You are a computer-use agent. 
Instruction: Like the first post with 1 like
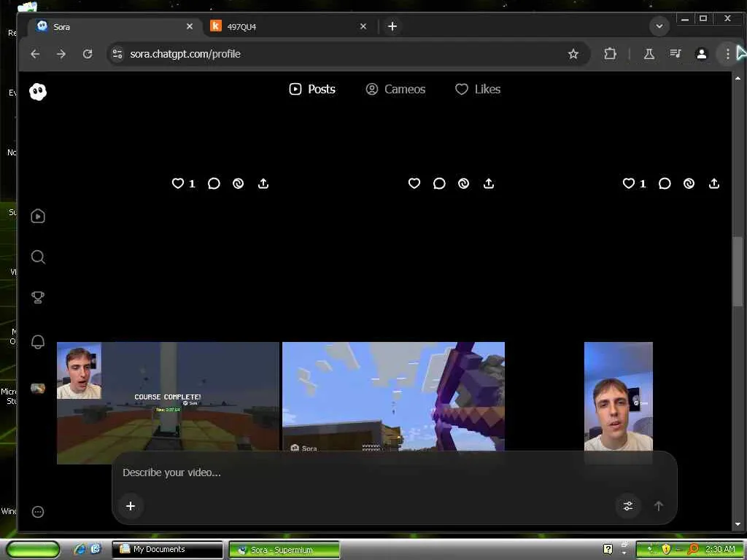pos(178,183)
